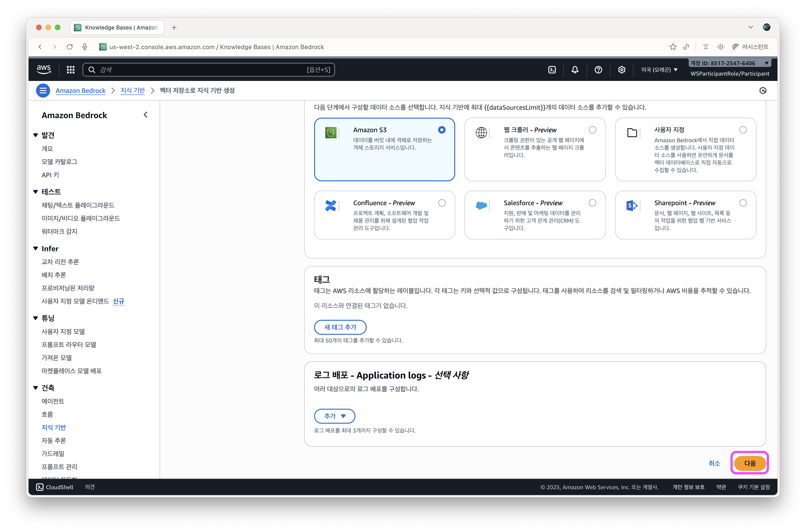Open a new browser tab
Screen dimensions: 806x532
click(174, 27)
